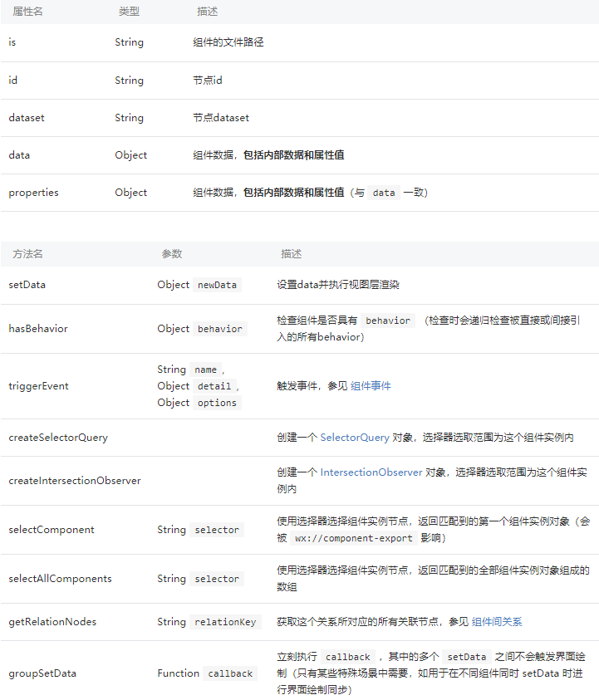Open the 组件间关系 link
The height and width of the screenshot is (700, 599).
497,622
